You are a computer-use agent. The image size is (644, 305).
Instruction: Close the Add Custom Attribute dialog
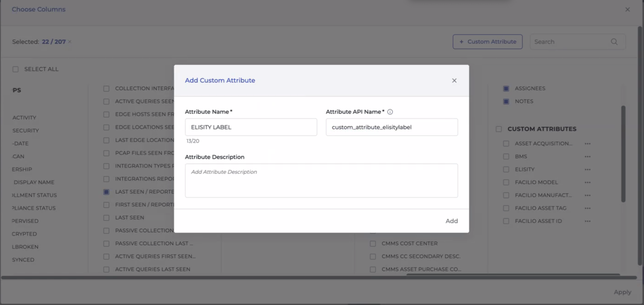tap(454, 81)
